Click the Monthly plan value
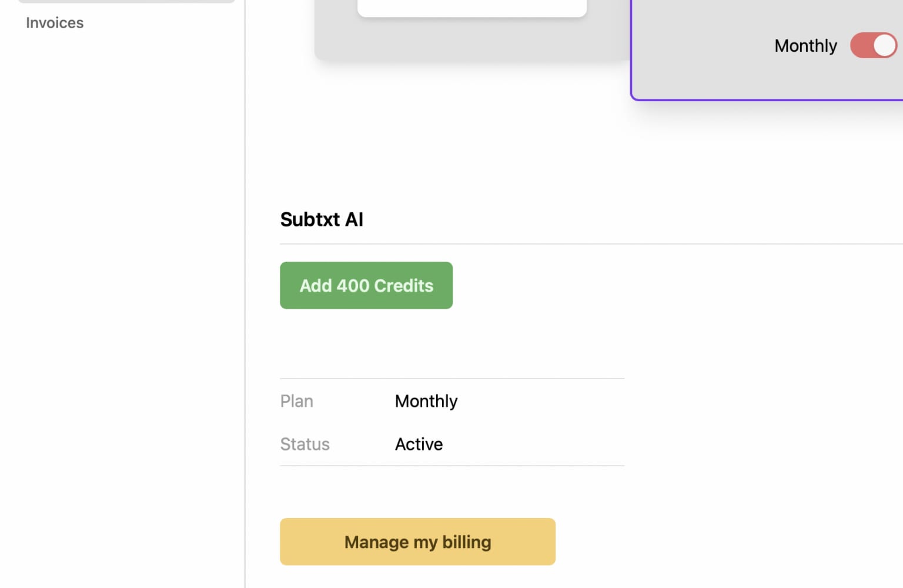Image resolution: width=903 pixels, height=588 pixels. (x=426, y=401)
